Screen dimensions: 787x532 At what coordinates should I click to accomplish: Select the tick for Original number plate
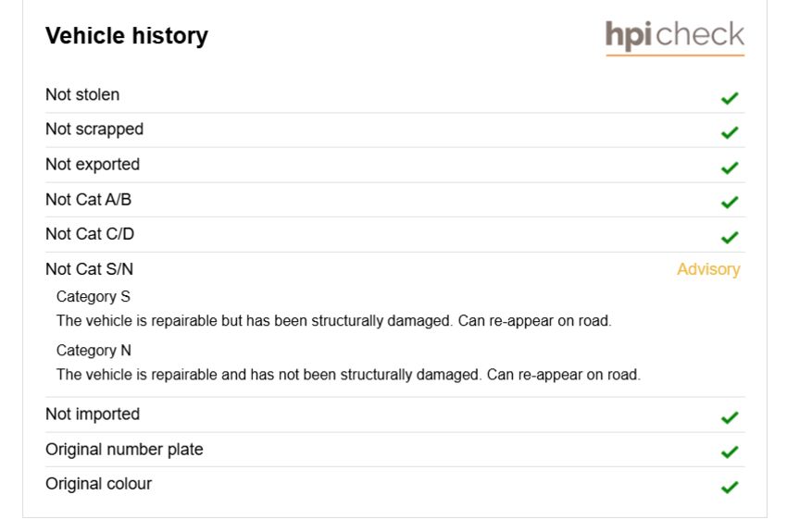730,452
